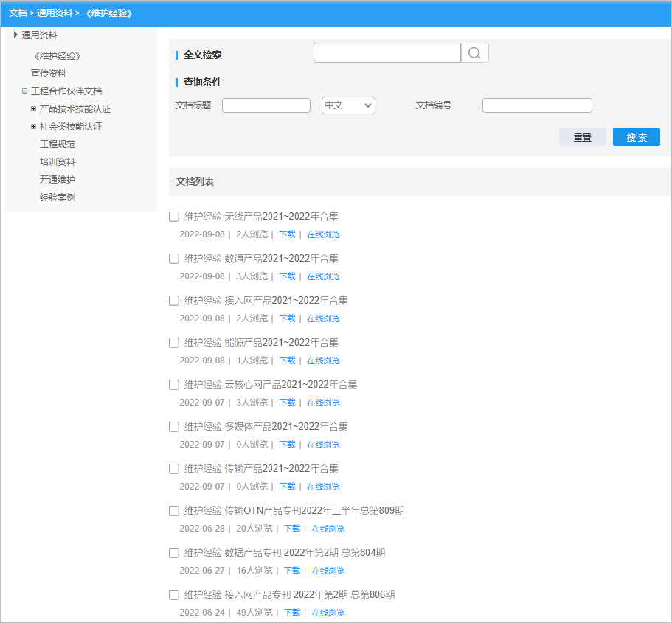
Task: Click the 重置 reset button
Action: point(583,137)
